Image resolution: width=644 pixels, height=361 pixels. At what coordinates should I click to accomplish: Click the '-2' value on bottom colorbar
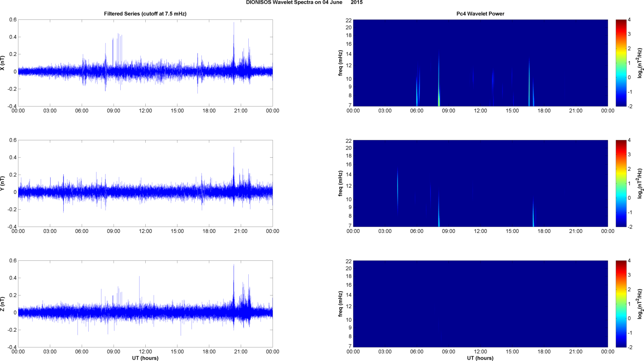tap(630, 347)
